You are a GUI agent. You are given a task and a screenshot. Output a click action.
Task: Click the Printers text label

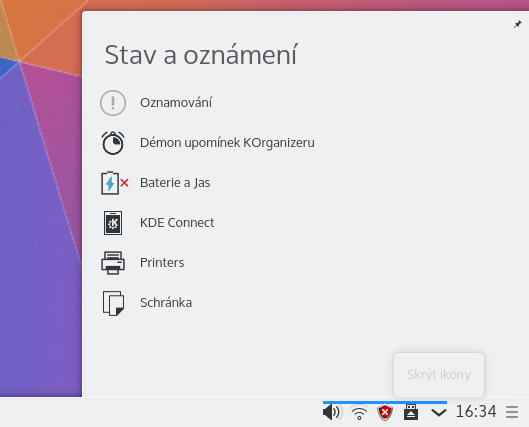coord(162,263)
